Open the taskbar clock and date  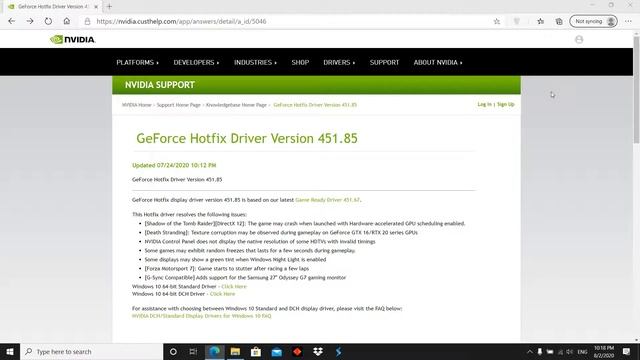pyautogui.click(x=604, y=351)
